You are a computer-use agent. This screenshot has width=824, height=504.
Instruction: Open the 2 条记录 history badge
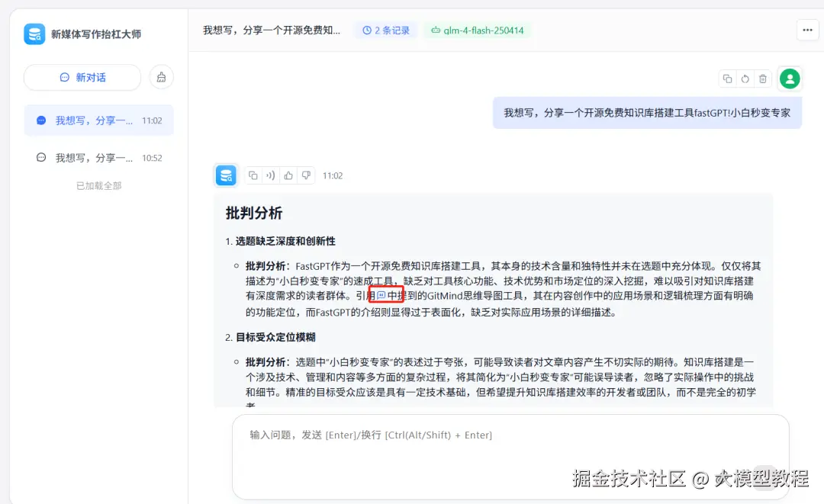[386, 30]
